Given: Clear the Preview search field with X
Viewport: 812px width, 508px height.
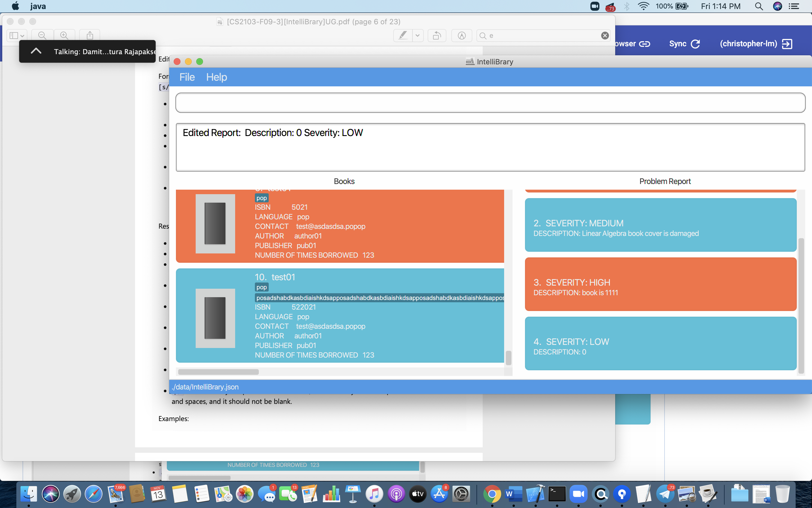Looking at the screenshot, I should [x=605, y=36].
